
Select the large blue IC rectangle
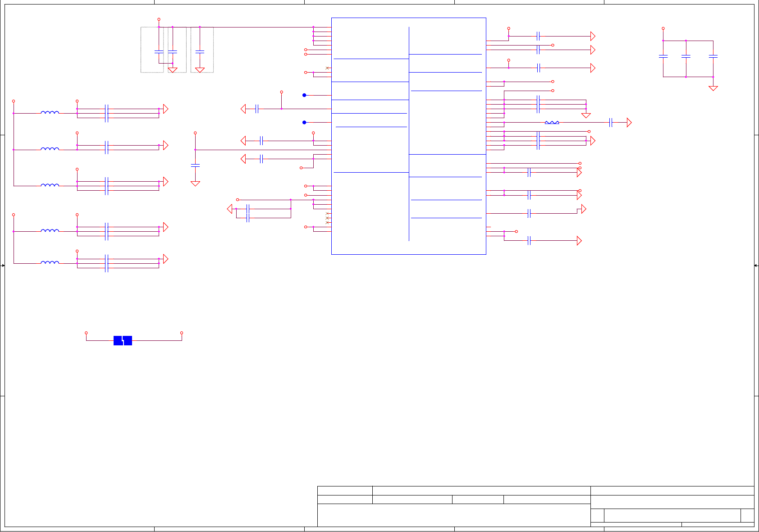tap(409, 136)
